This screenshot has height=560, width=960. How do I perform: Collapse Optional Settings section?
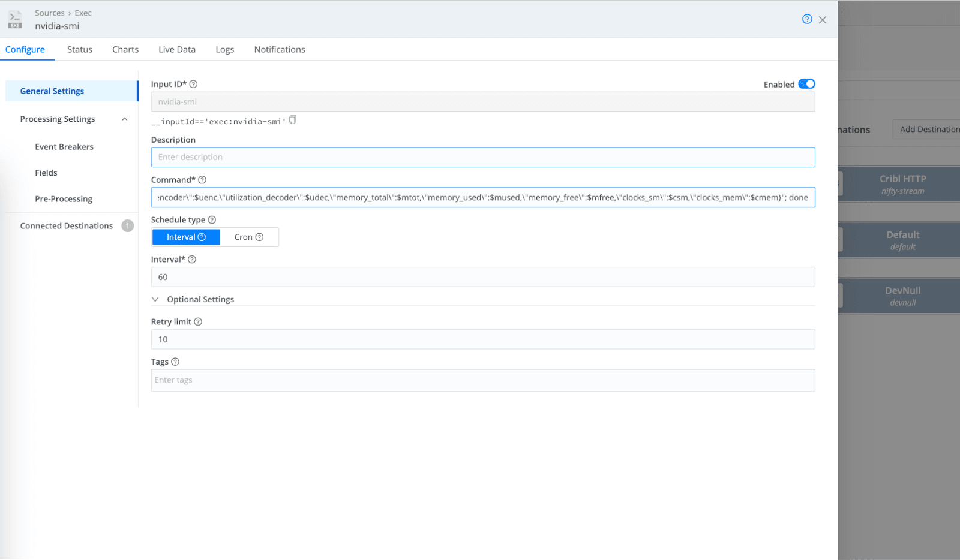pos(155,300)
